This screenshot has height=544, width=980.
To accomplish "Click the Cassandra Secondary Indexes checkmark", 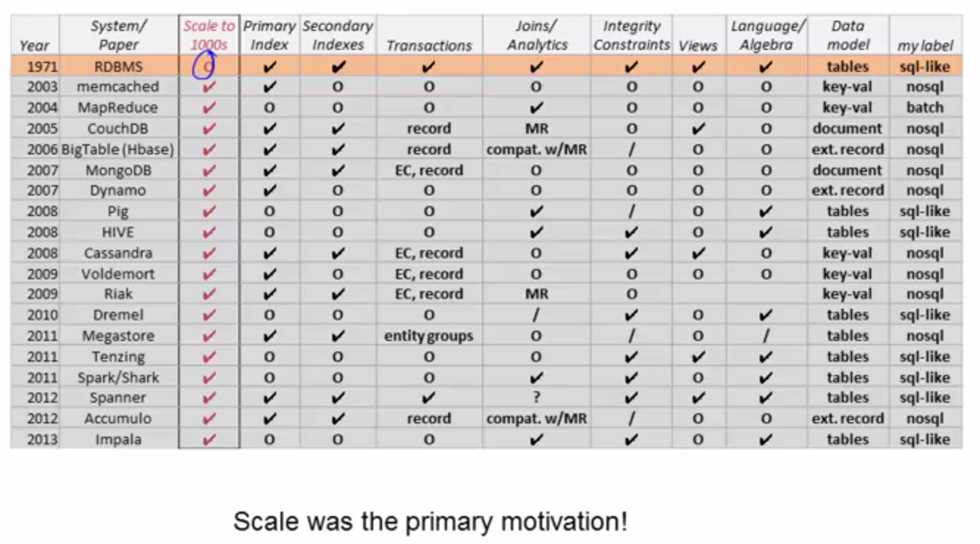I will 337,253.
